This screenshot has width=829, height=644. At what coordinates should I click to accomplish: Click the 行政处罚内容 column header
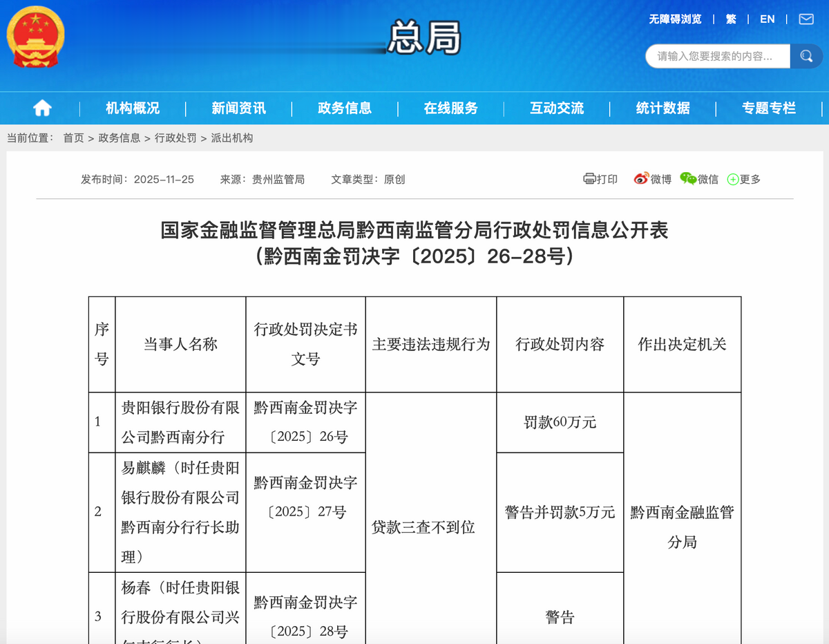[560, 344]
